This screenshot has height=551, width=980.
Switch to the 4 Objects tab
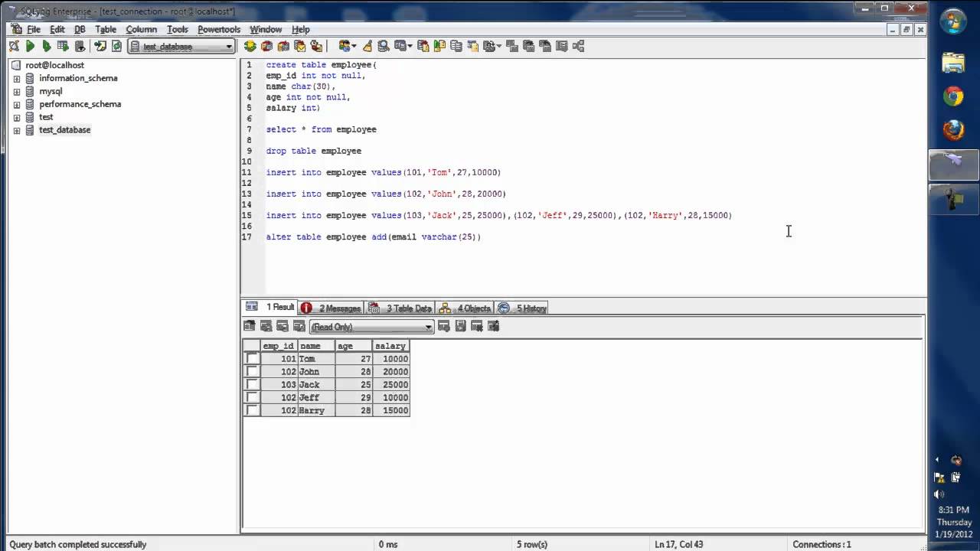pos(465,308)
